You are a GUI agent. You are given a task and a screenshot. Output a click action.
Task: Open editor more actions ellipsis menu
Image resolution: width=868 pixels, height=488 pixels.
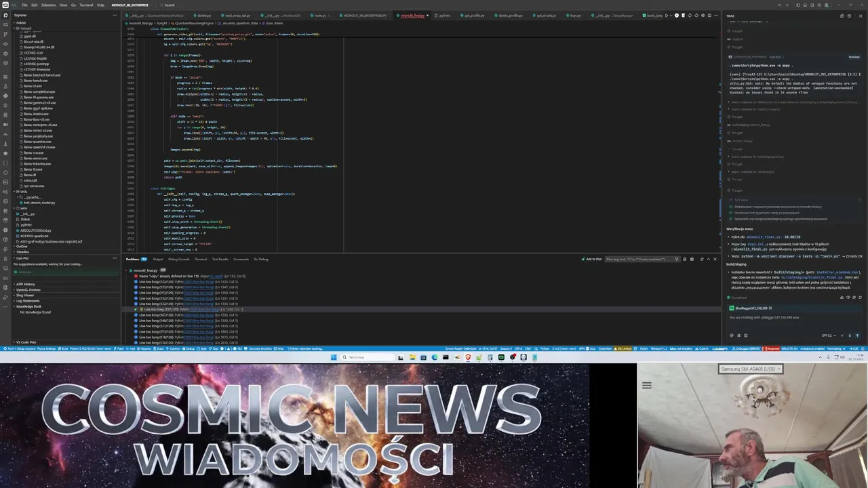pos(716,16)
